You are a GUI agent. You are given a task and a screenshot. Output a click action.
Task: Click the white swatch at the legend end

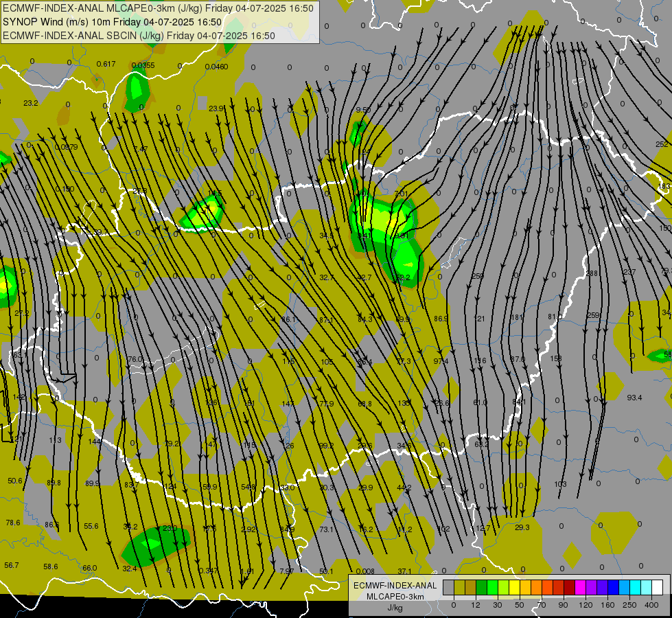(657, 587)
